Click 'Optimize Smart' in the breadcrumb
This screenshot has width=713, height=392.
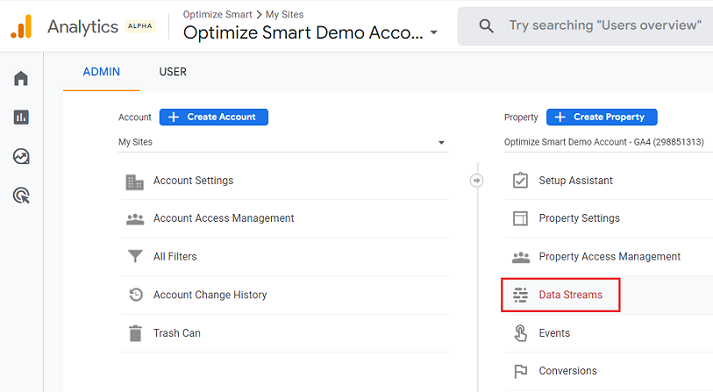217,15
